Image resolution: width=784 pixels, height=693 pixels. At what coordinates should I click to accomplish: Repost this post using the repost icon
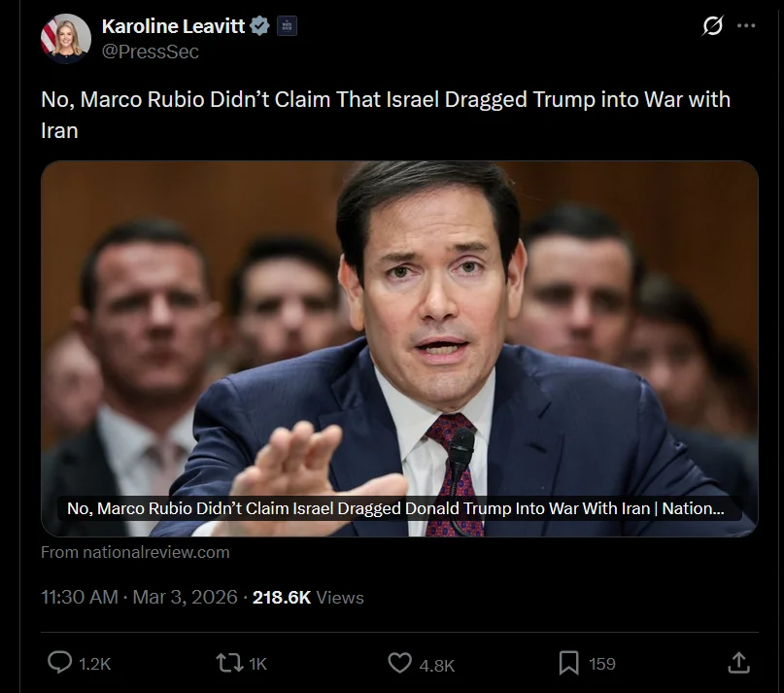click(228, 663)
